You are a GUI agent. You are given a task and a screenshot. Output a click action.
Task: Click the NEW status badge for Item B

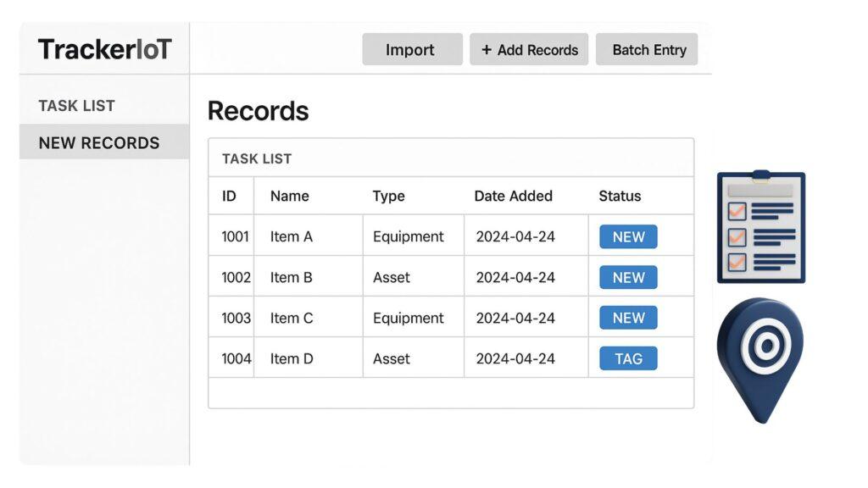click(628, 278)
